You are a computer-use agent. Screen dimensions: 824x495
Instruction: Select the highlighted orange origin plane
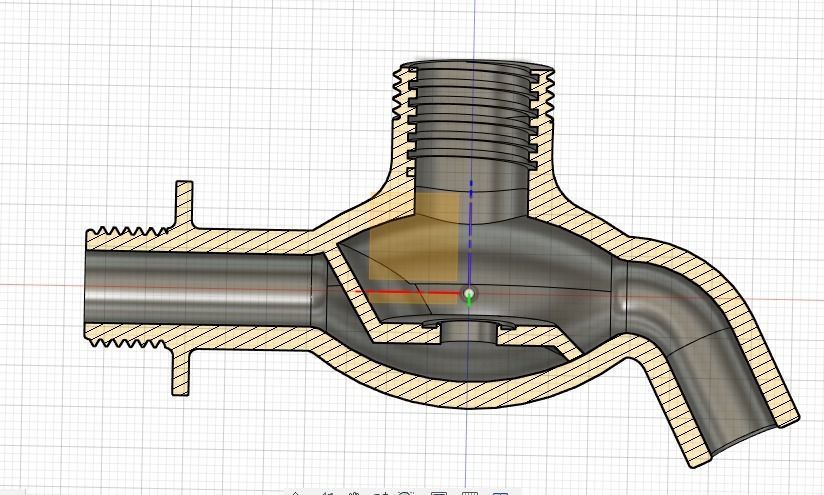[x=414, y=249]
